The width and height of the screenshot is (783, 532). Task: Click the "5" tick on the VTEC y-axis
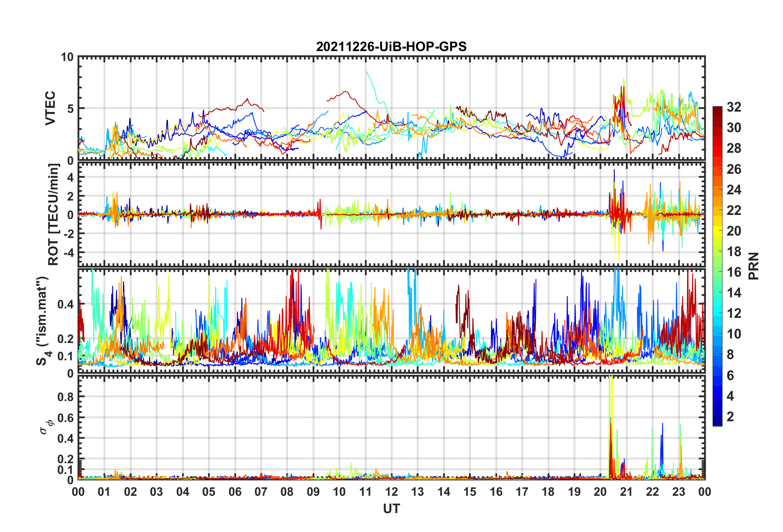[x=70, y=108]
